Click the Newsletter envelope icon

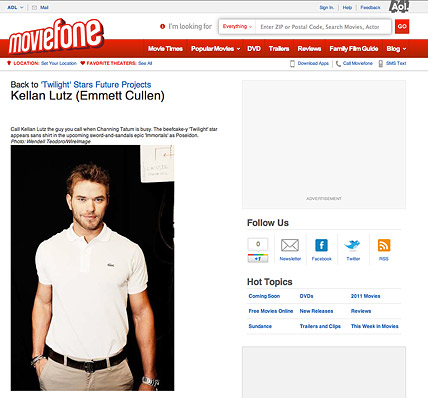[290, 245]
